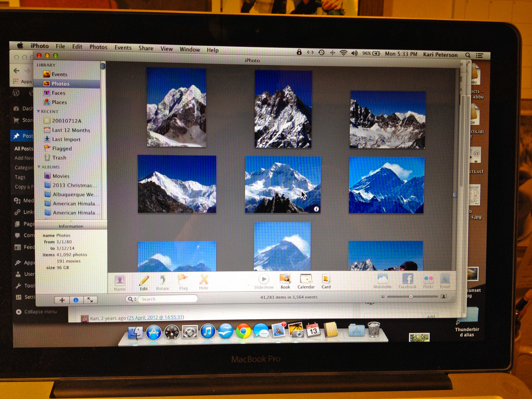Show info badge on hovered photo
Viewport: 532px width, 399px height.
[316, 209]
